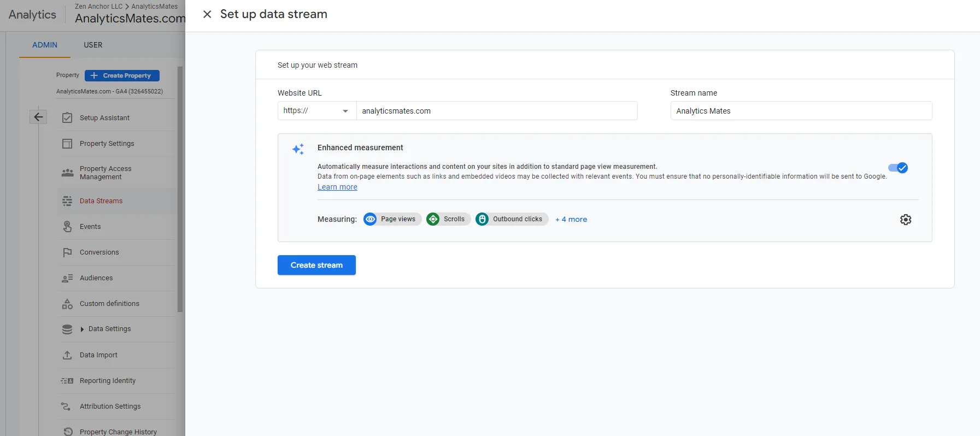This screenshot has height=436, width=980.
Task: Open Data Import menu item
Action: click(x=98, y=355)
